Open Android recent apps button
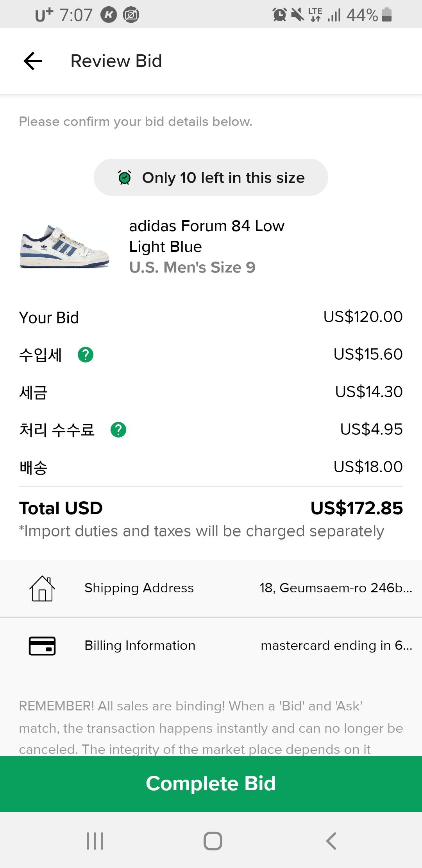 click(x=95, y=841)
